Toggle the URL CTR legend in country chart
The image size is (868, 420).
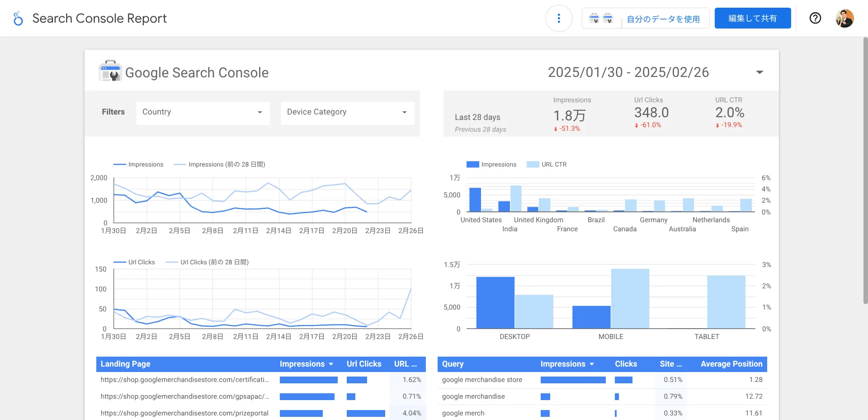(547, 164)
